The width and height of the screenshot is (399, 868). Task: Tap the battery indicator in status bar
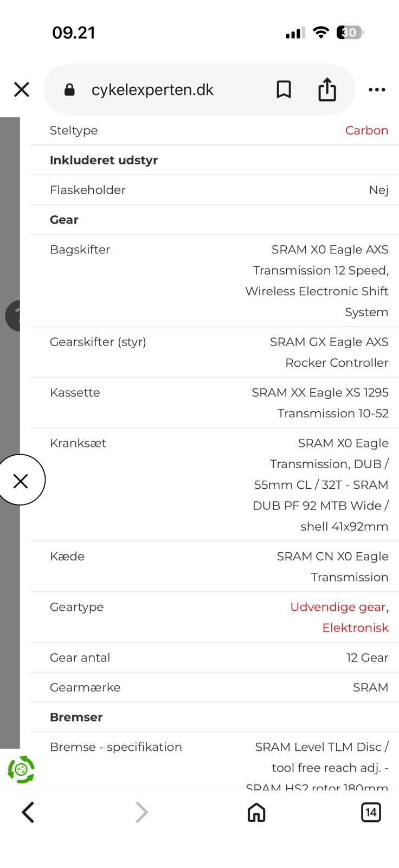(350, 33)
